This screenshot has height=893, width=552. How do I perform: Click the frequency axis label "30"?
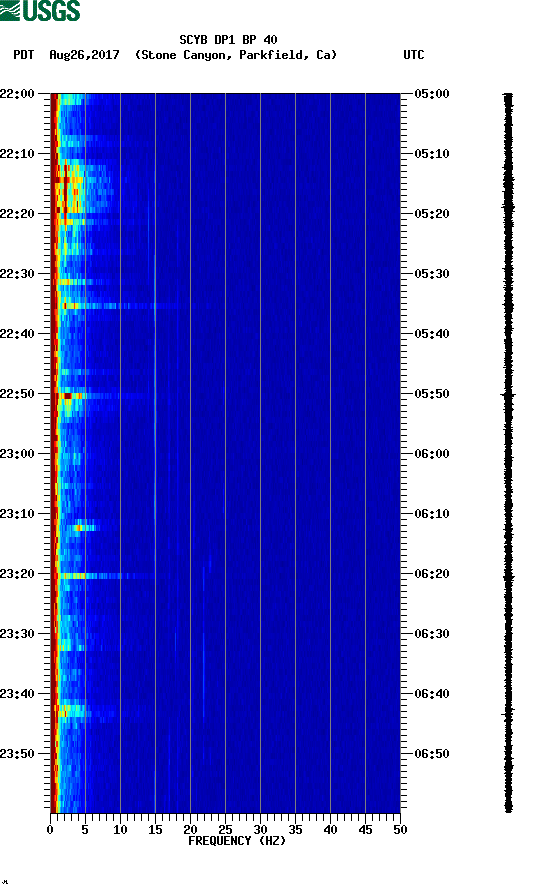[260, 830]
